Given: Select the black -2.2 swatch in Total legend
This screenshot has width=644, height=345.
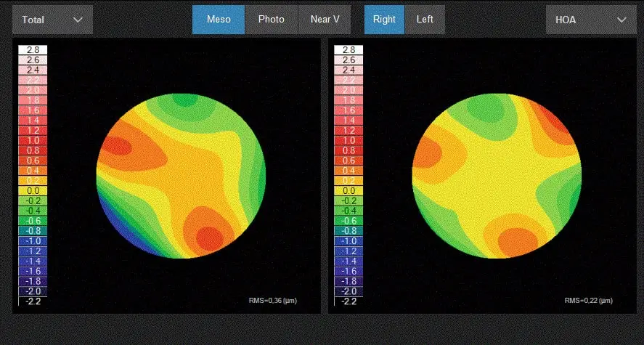Looking at the screenshot, I should (x=33, y=301).
